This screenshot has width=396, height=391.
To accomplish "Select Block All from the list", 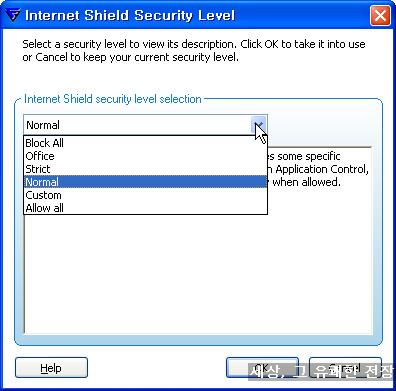I will (x=145, y=143).
